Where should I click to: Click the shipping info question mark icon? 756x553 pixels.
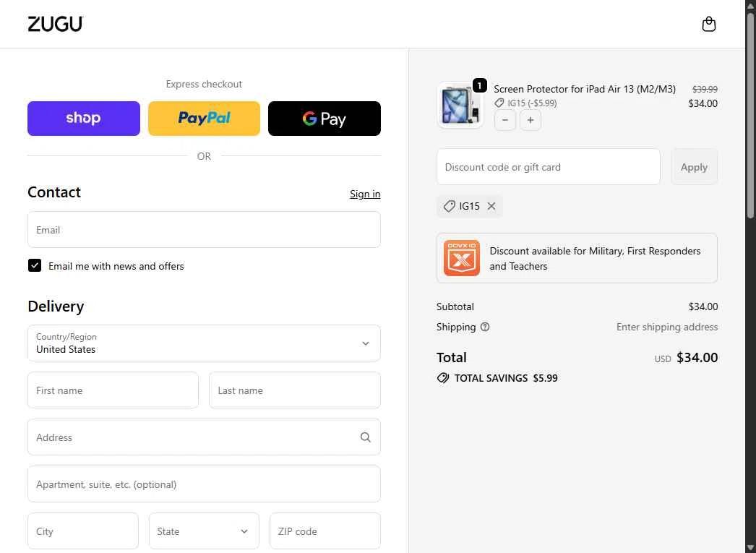tap(485, 327)
